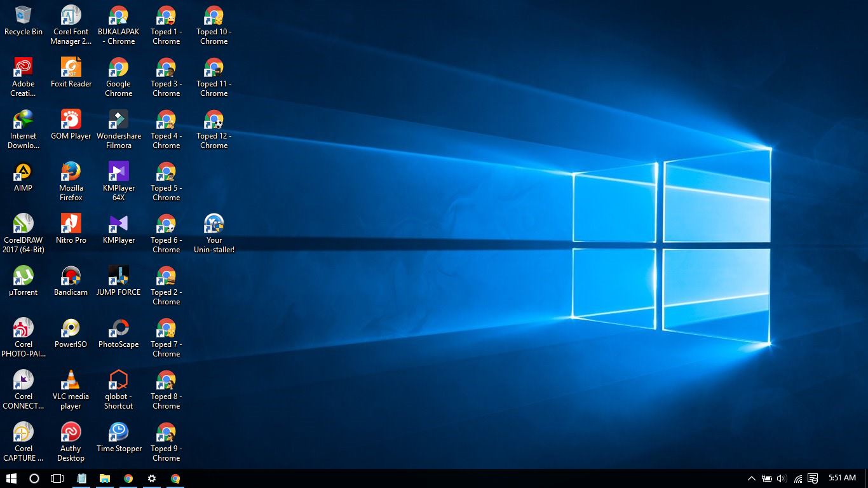Open Task View from the taskbar
The height and width of the screenshot is (488, 868).
57,478
